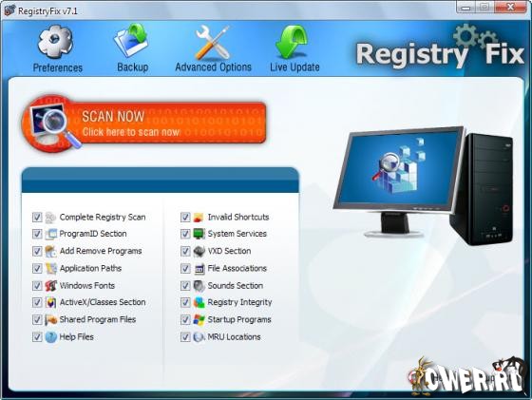Viewport: 532px width, 400px height.
Task: Toggle the Help Files checkbox
Action: [37, 337]
